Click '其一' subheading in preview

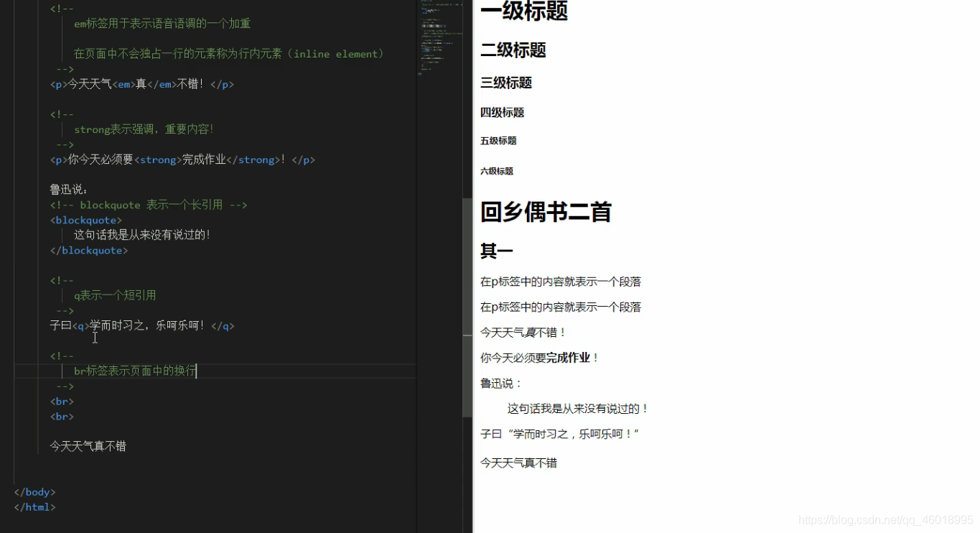(497, 251)
